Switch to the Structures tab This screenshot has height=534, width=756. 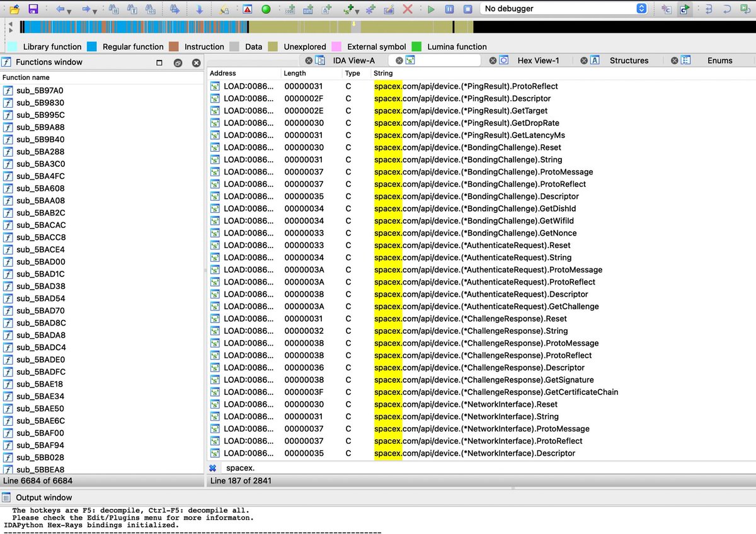pos(629,60)
